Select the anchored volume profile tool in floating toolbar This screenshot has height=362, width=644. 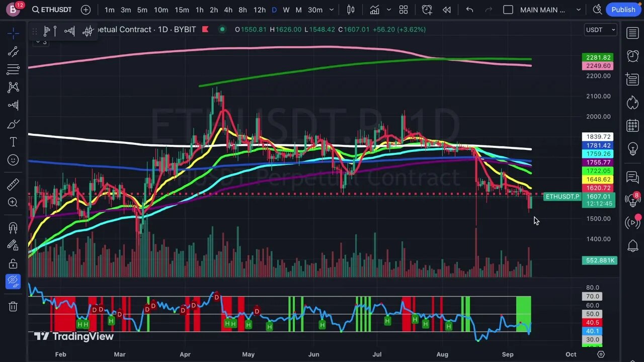click(x=69, y=31)
